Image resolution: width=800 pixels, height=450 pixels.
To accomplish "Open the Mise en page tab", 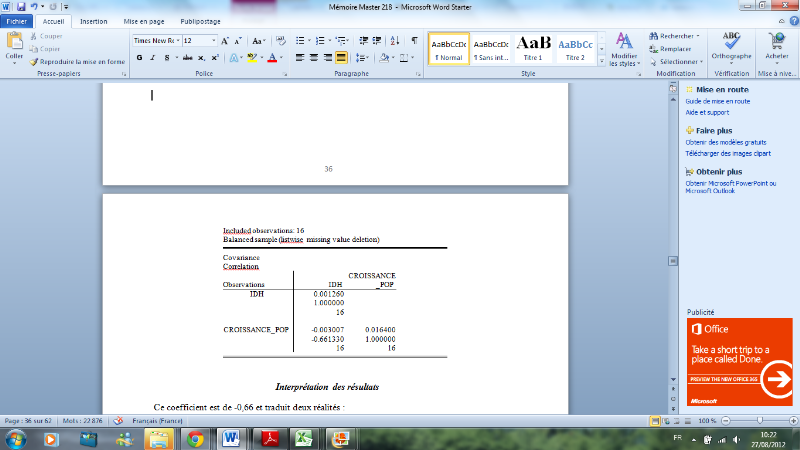I will (x=144, y=20).
